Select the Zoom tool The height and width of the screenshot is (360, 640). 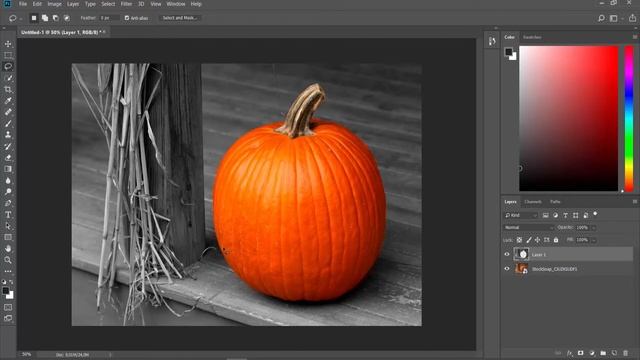tap(8, 260)
